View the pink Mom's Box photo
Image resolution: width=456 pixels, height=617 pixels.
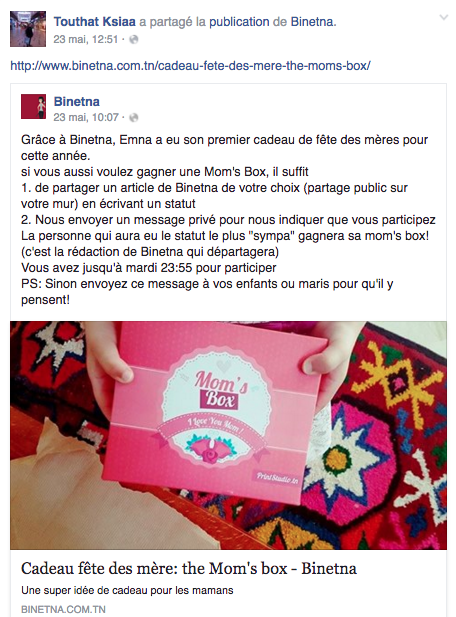tap(228, 435)
